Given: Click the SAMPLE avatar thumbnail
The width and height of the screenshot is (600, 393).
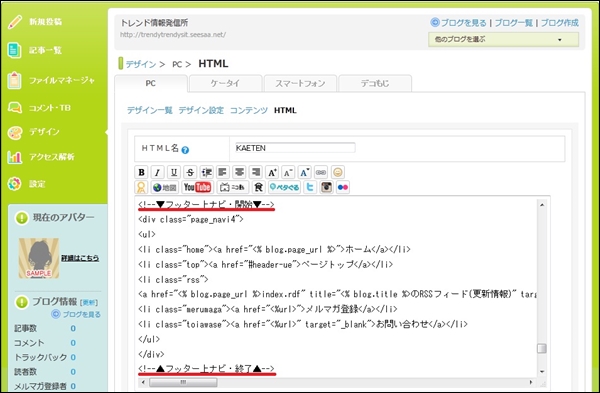Looking at the screenshot, I should (x=39, y=258).
